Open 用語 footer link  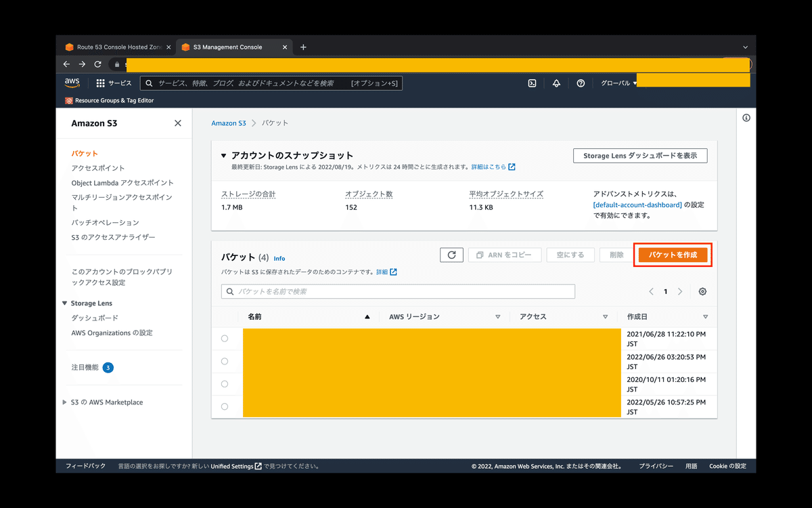pos(691,466)
